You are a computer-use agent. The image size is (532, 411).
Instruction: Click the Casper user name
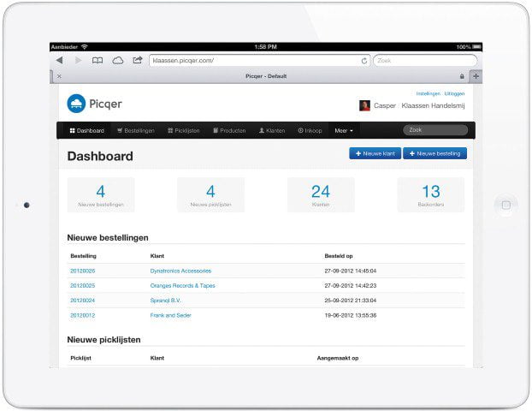click(385, 105)
